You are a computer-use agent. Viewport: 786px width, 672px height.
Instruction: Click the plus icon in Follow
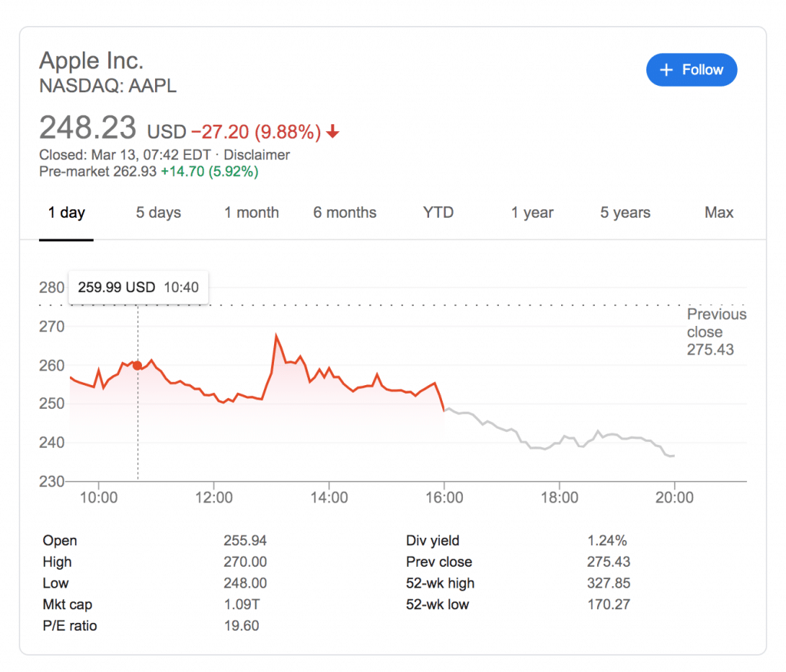666,70
